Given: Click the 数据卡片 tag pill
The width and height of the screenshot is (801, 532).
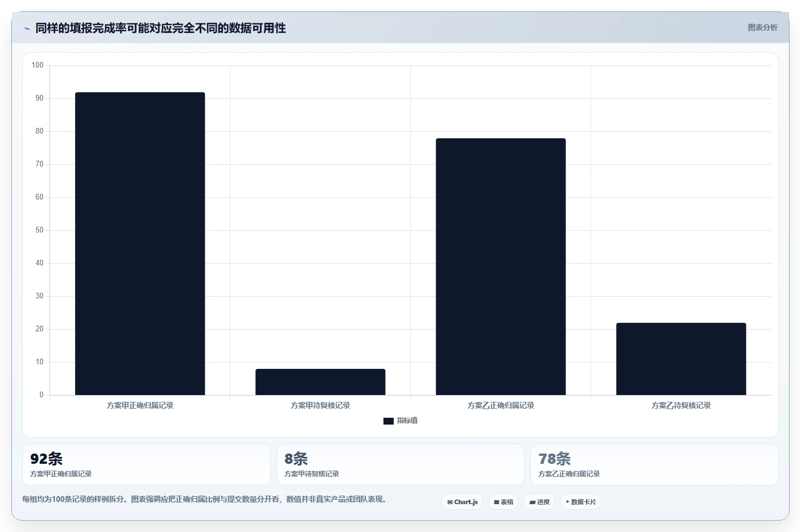Looking at the screenshot, I should pos(581,502).
